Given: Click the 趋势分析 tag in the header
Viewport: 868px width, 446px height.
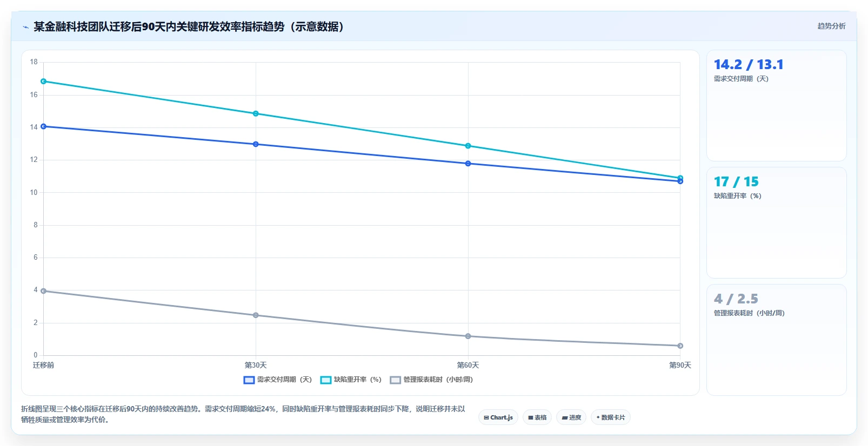Looking at the screenshot, I should 831,26.
